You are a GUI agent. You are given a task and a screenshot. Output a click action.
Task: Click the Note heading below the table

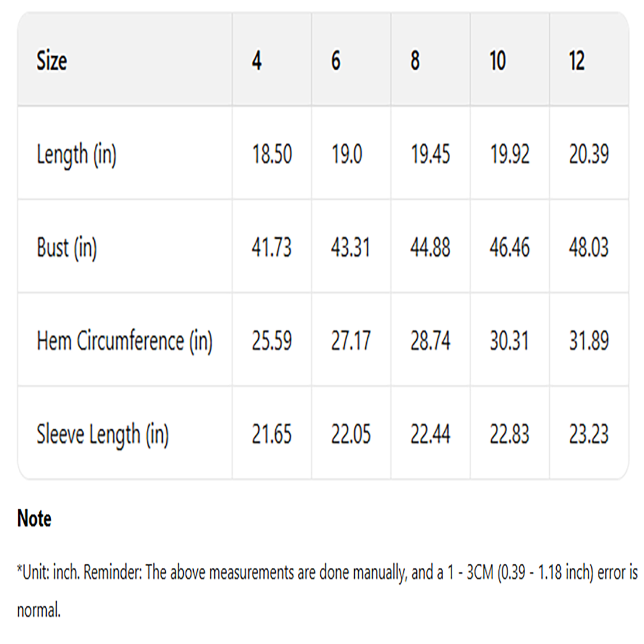[x=35, y=519]
